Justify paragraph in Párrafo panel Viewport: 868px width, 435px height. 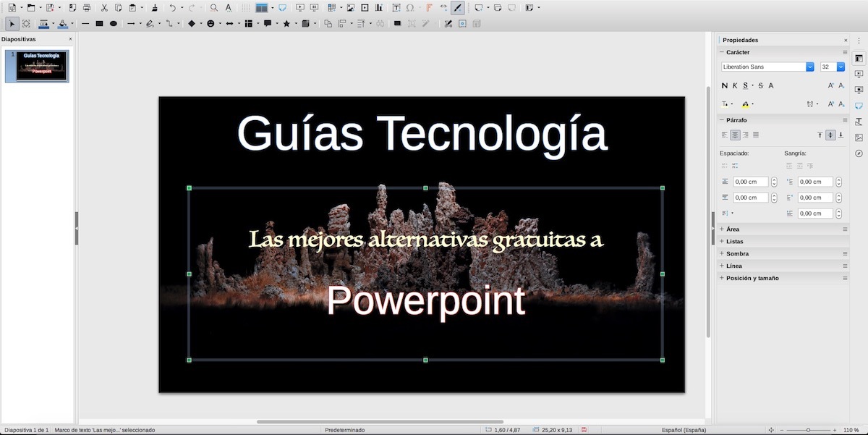coord(756,135)
